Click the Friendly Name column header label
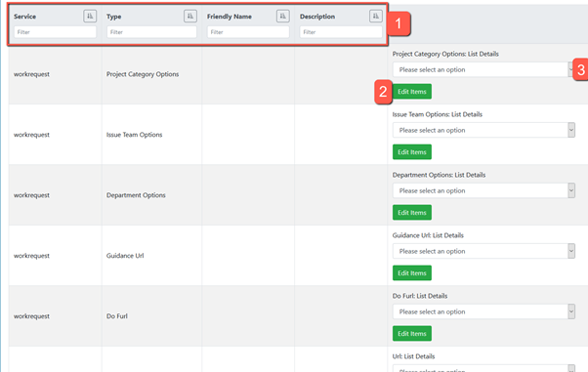 230,17
